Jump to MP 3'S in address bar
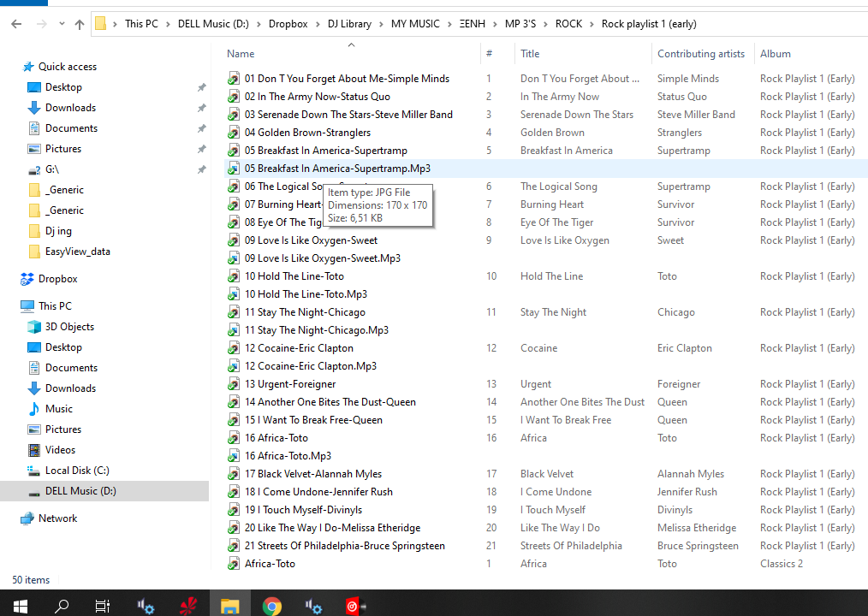Viewport: 868px width, 616px height. (x=520, y=24)
